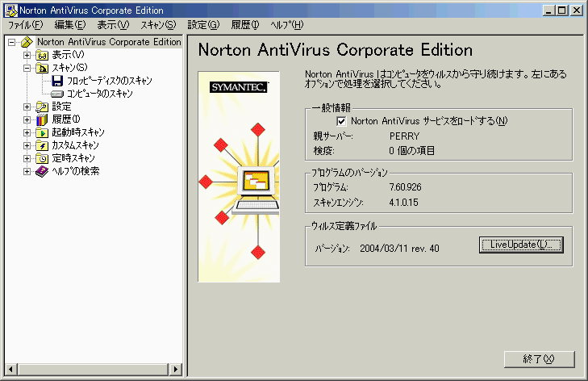Click the 表示(V) folder icon in tree
Image resolution: width=588 pixels, height=381 pixels.
(x=42, y=55)
